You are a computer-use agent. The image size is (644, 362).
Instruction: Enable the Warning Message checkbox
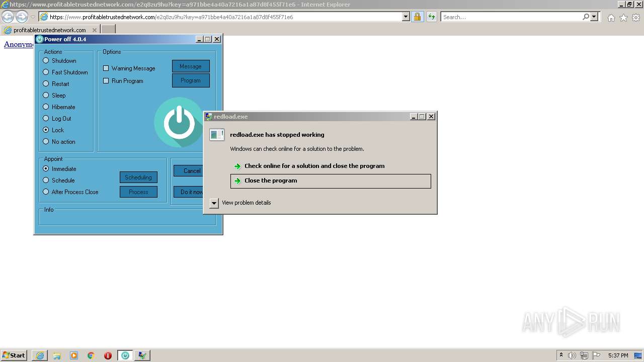pos(129,68)
